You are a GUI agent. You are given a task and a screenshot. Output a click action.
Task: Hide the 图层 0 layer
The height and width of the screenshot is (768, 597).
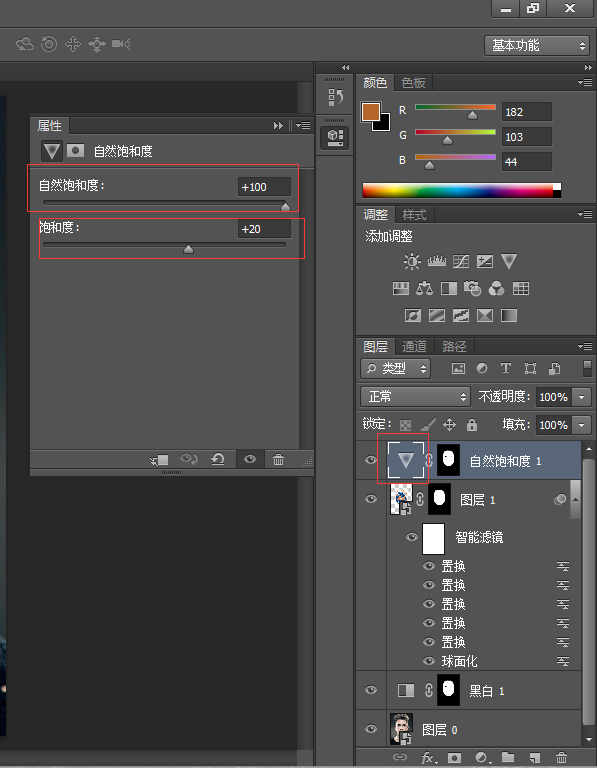click(x=371, y=729)
